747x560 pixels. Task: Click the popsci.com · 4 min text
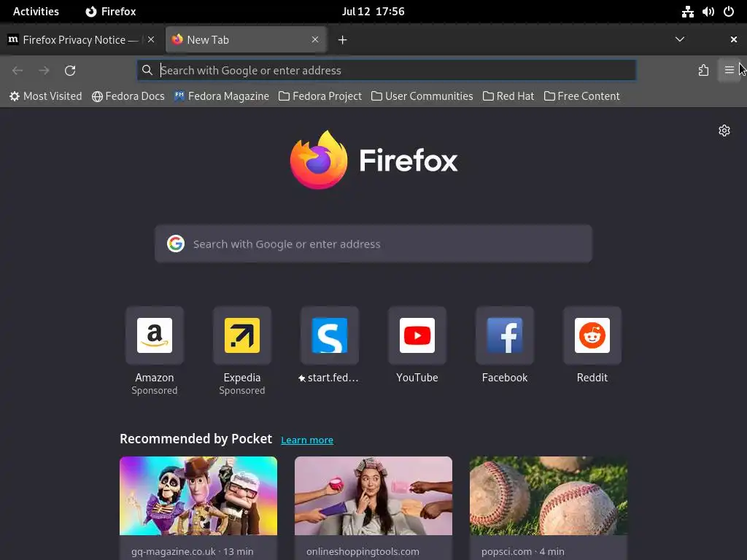522,551
